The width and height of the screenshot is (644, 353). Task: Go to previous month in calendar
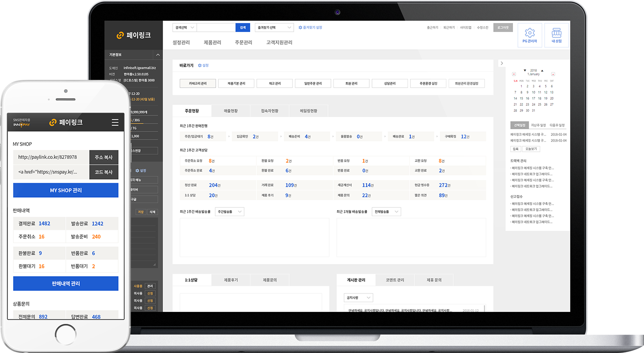pyautogui.click(x=514, y=74)
